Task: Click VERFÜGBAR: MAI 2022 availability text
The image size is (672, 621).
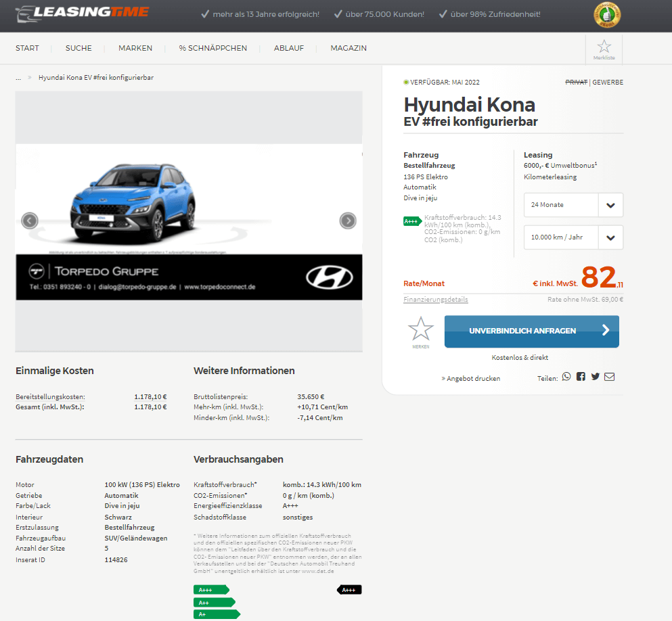Action: (x=445, y=83)
